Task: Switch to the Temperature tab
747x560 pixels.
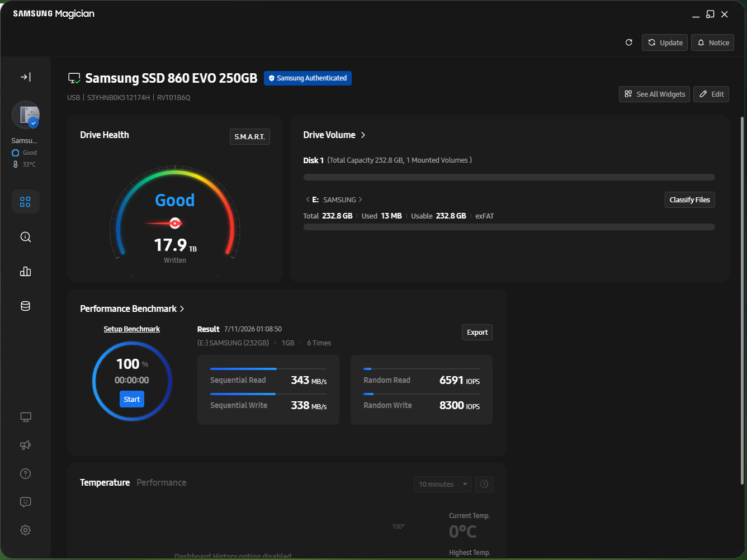Action: pos(105,482)
